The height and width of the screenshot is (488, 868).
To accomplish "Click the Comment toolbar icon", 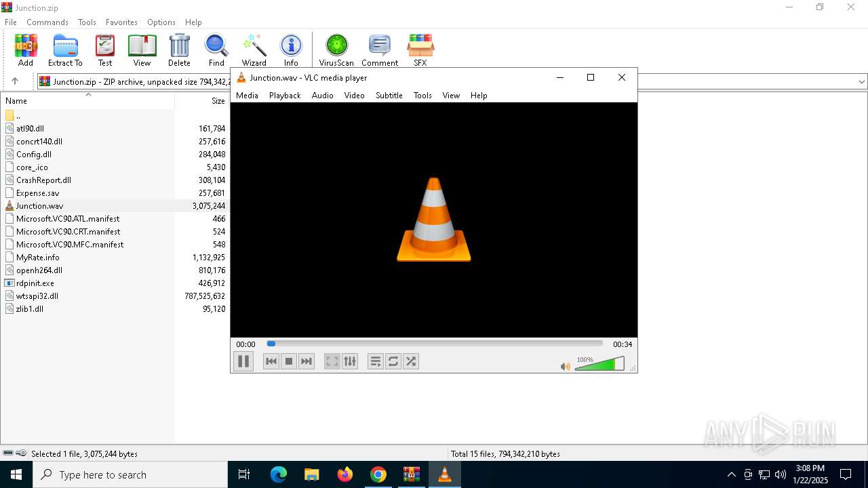I will pyautogui.click(x=380, y=51).
